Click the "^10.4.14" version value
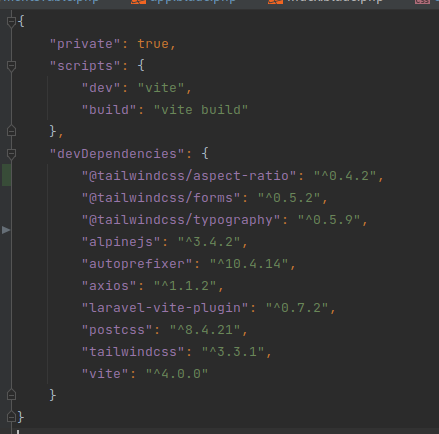The image size is (439, 434). pyautogui.click(x=249, y=264)
